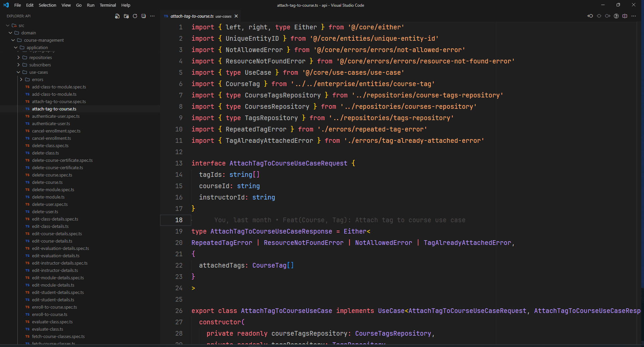Open the timeline/version icon near editor actions
The image size is (644, 347).
(x=616, y=16)
